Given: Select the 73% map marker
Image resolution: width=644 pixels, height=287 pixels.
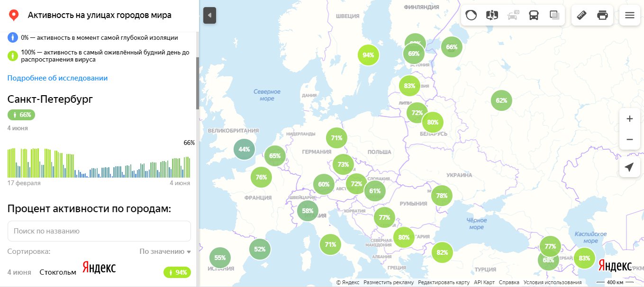Looking at the screenshot, I should (343, 165).
